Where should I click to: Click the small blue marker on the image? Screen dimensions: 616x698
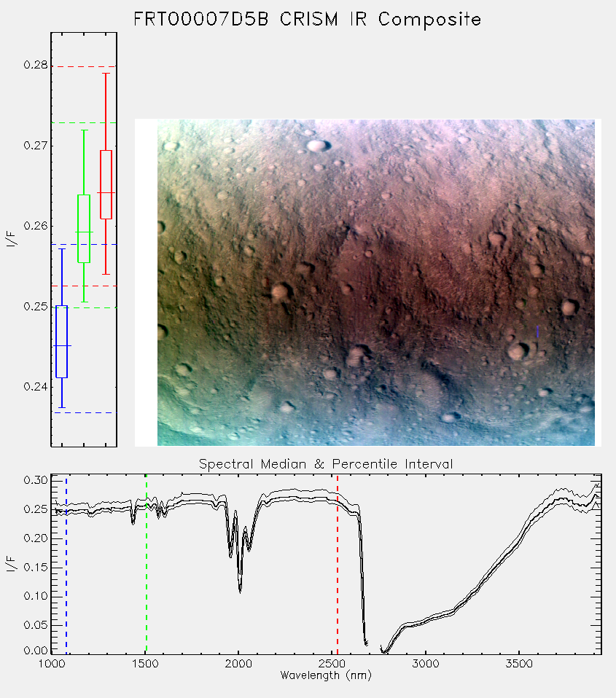pyautogui.click(x=537, y=332)
